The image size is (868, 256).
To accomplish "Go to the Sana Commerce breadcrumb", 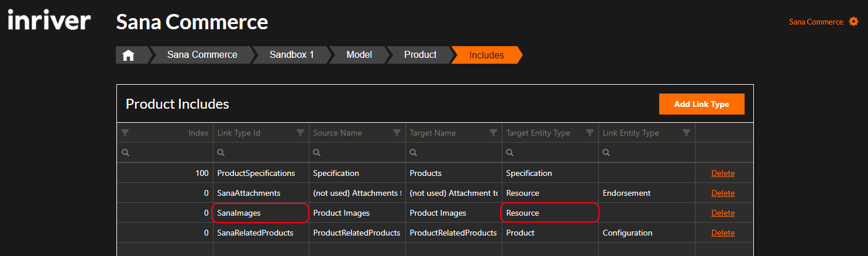I will [x=202, y=55].
